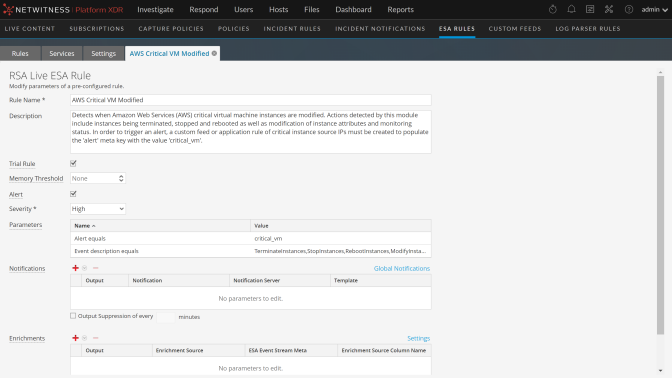Open the Global Notifications link

click(x=402, y=268)
